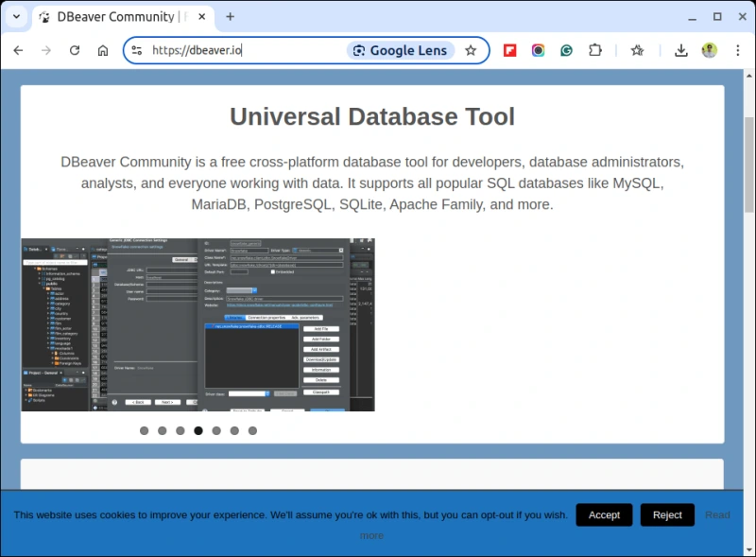Click the scrollbar down arrow
The width and height of the screenshot is (756, 557).
(748, 549)
